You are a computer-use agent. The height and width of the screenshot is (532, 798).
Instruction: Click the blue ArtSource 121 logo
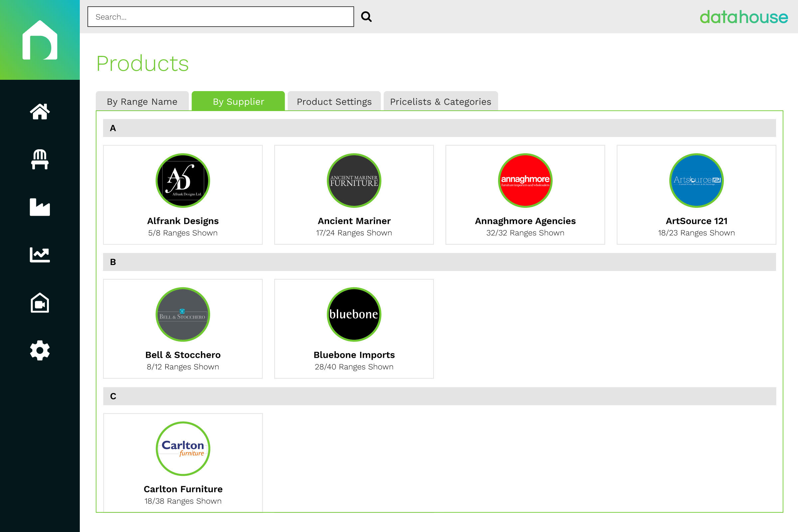[696, 181]
